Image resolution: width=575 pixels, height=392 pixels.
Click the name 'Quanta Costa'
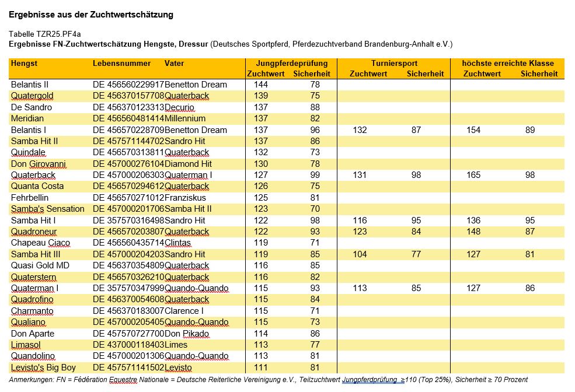click(x=37, y=186)
